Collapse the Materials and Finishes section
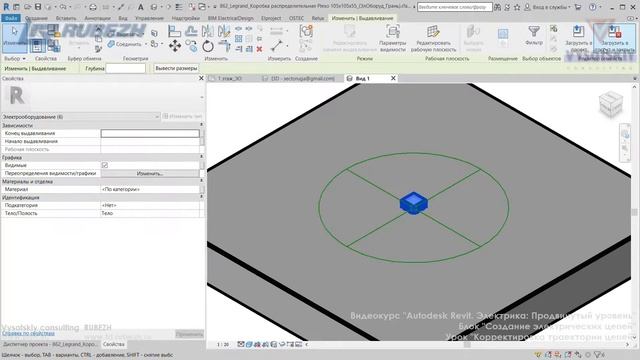Screen dimensions: 640x360 (201, 181)
